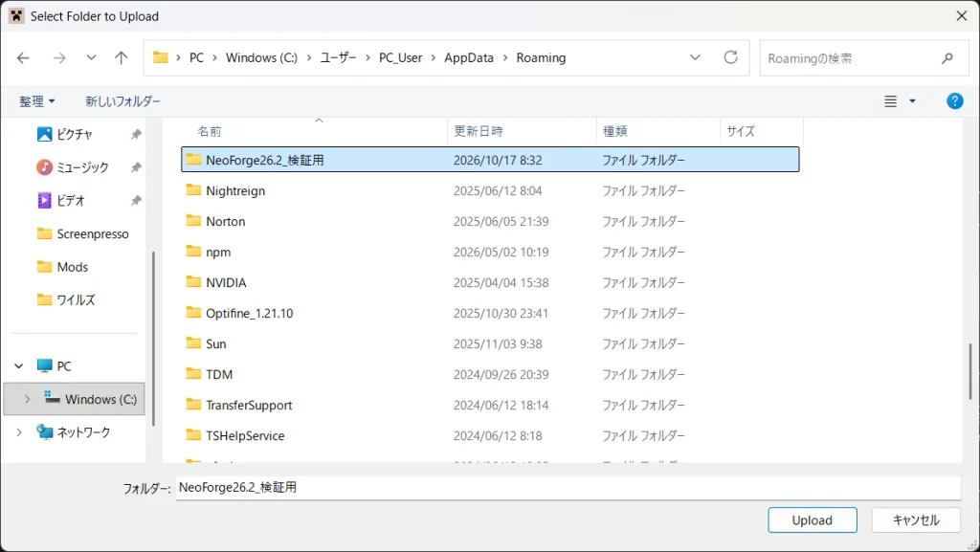Select the Nightreign folder
Image resolution: width=980 pixels, height=552 pixels.
click(490, 190)
